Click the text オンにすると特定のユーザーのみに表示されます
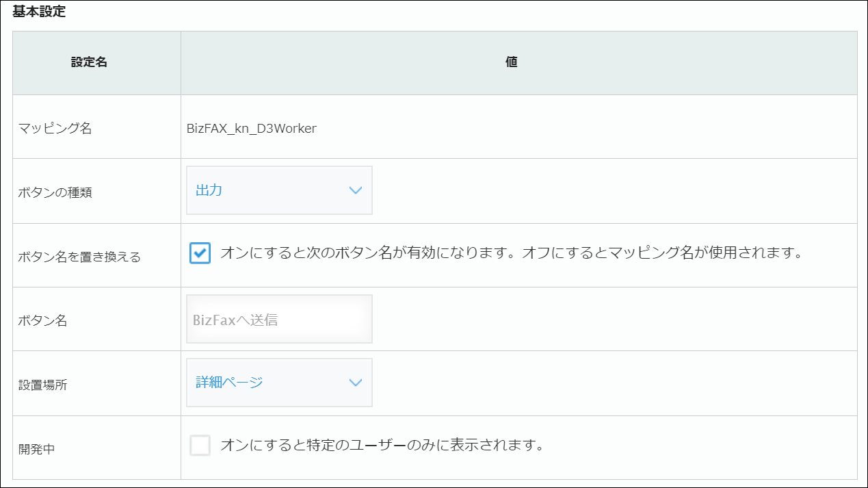This screenshot has height=488, width=868. click(x=382, y=446)
